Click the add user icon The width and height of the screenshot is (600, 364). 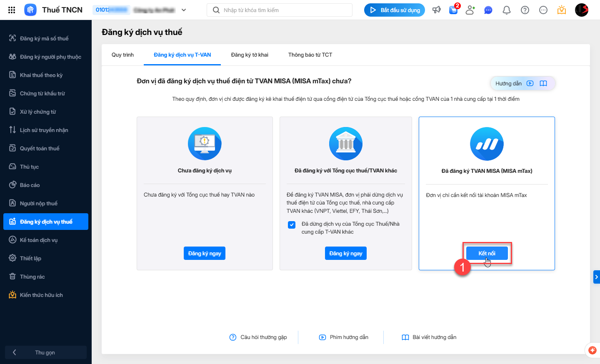(470, 10)
